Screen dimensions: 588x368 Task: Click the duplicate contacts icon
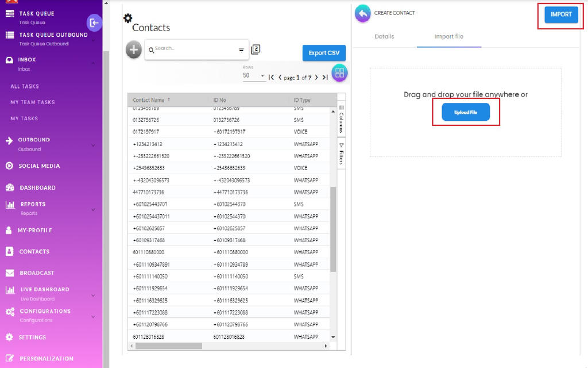[256, 49]
